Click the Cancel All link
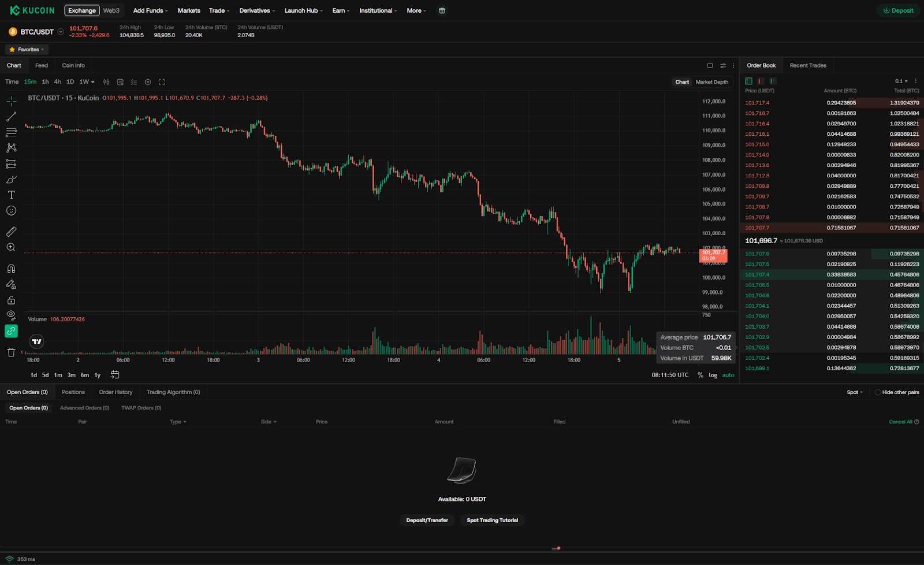924x565 pixels. [x=901, y=421]
